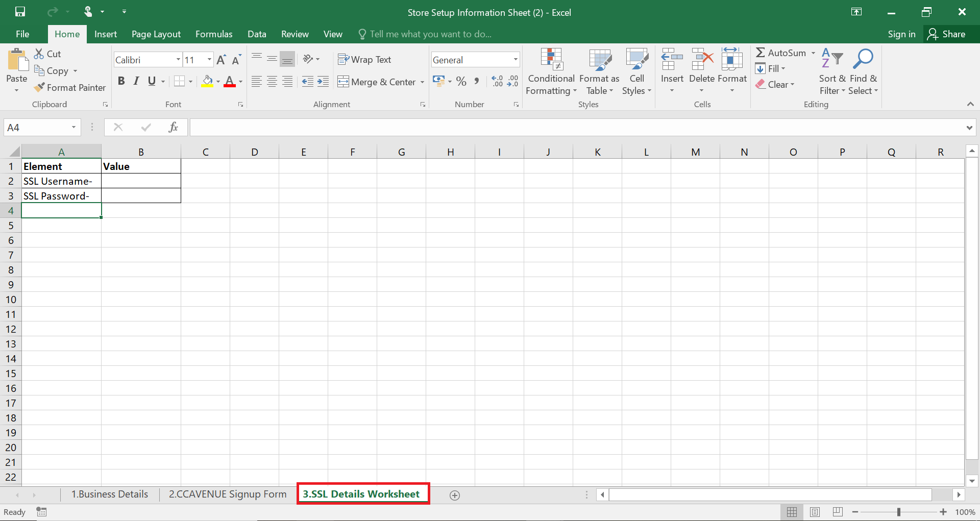
Task: Switch to 1.Business Details sheet tab
Action: point(109,494)
